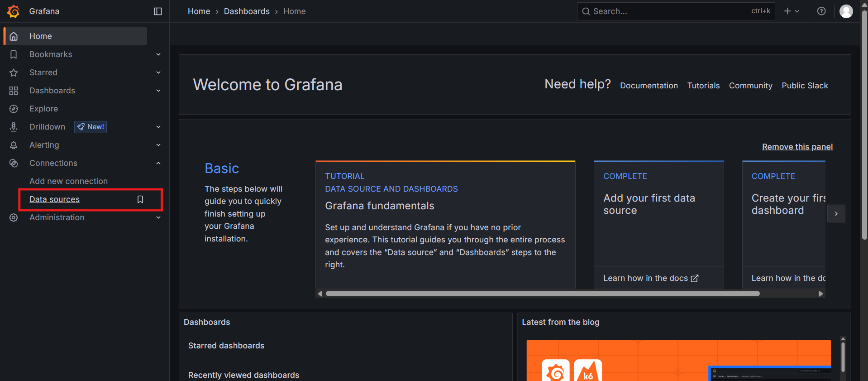Click Remove this panel link
This screenshot has width=868, height=381.
click(x=797, y=147)
